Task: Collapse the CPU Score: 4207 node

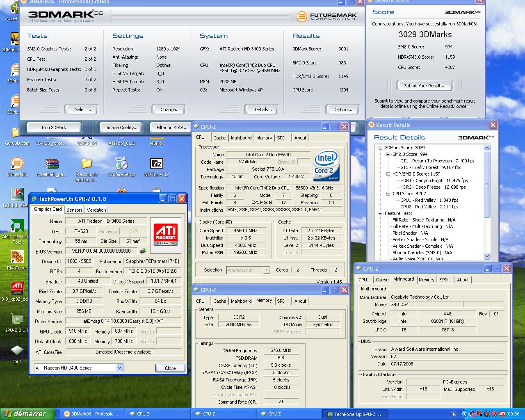Action: 388,194
